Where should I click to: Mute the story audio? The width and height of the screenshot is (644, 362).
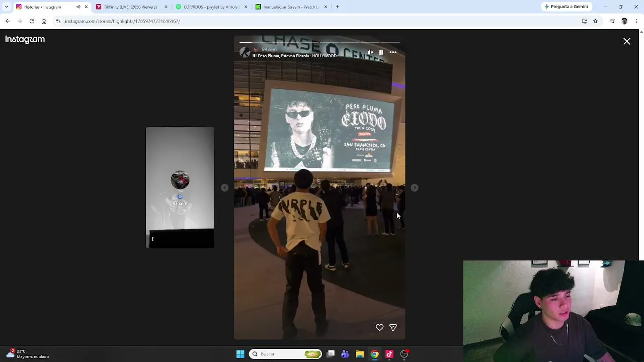pos(370,52)
